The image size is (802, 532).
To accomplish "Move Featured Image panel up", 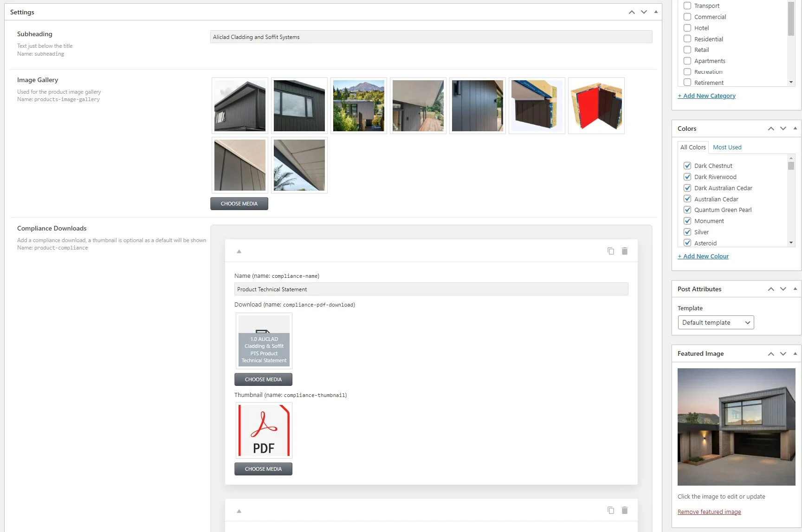I will tap(771, 353).
